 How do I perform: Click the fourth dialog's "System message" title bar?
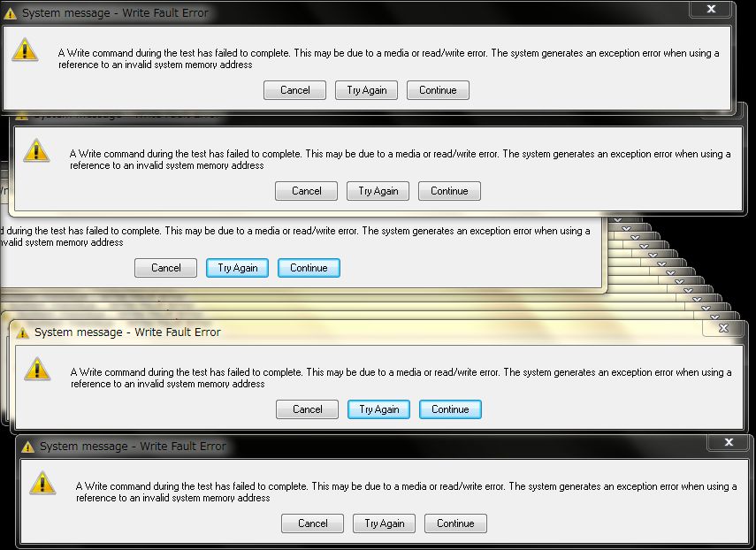click(x=354, y=332)
